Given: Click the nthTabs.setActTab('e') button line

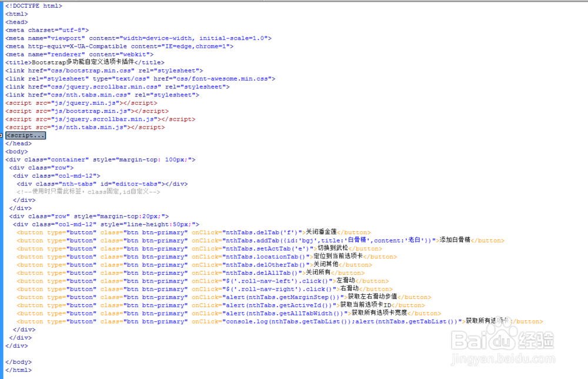Looking at the screenshot, I should tap(199, 248).
